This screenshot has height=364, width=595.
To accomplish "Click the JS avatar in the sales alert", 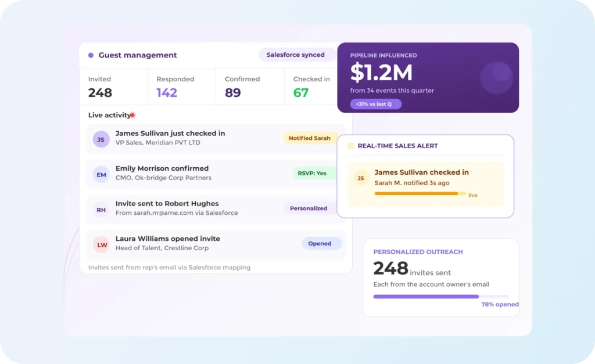I will (x=361, y=178).
